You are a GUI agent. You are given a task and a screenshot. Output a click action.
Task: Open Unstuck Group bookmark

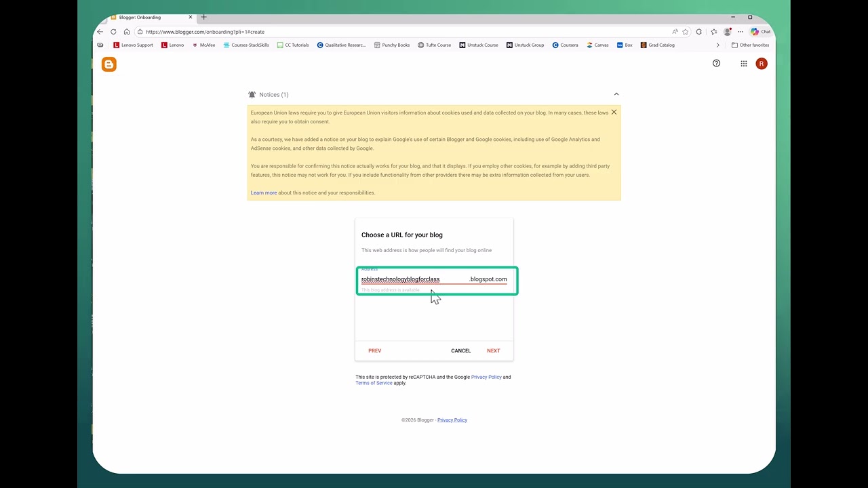(x=526, y=45)
